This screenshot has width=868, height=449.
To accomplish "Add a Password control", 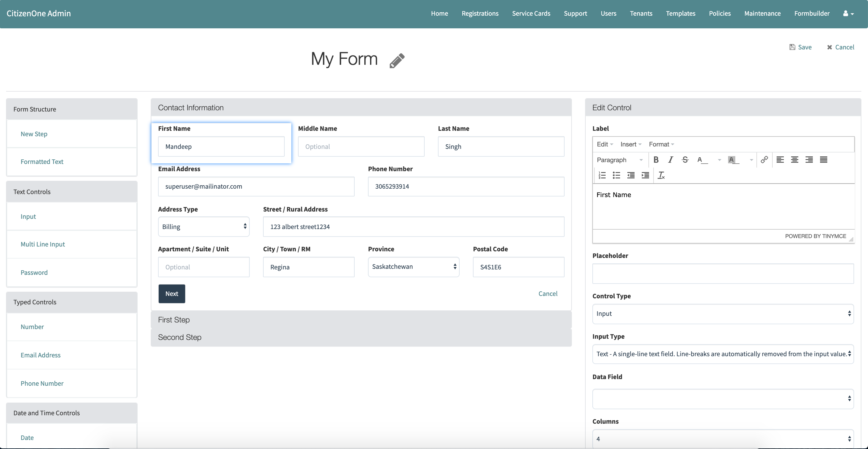I will [x=72, y=273].
